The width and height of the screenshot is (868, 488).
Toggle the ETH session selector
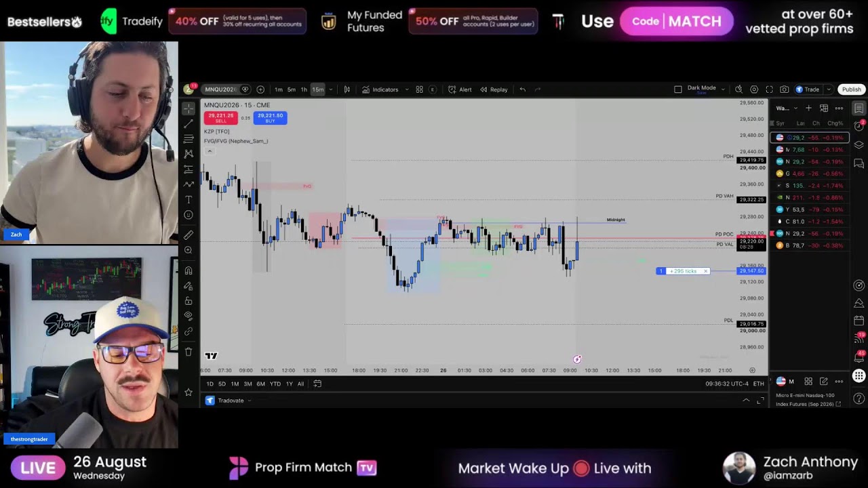coord(758,384)
